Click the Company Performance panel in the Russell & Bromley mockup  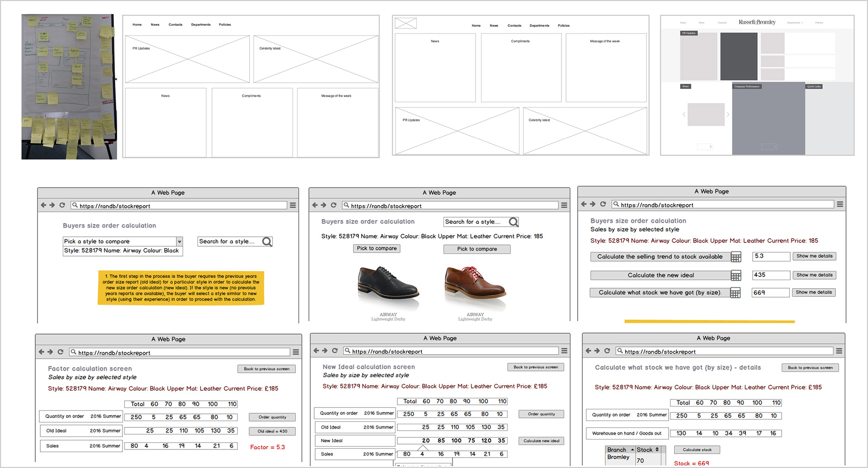pos(769,118)
